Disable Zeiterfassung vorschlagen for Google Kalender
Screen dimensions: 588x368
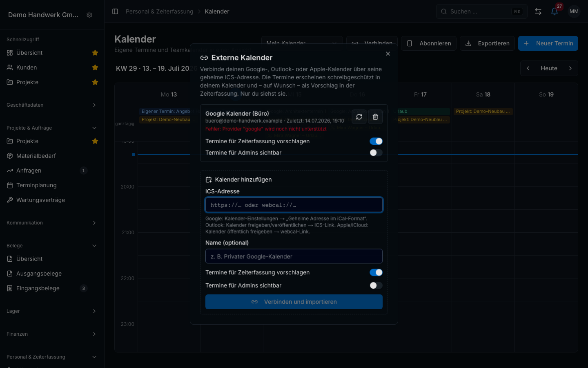coord(376,141)
